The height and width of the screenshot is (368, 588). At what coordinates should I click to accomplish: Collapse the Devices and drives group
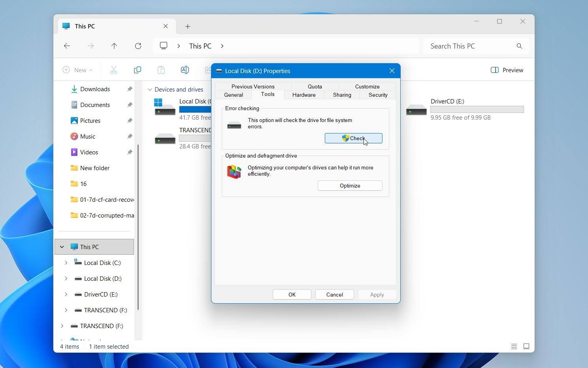click(150, 90)
